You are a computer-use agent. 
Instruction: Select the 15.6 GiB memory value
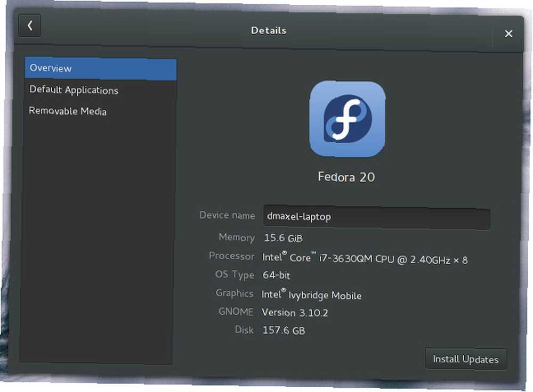pyautogui.click(x=283, y=238)
